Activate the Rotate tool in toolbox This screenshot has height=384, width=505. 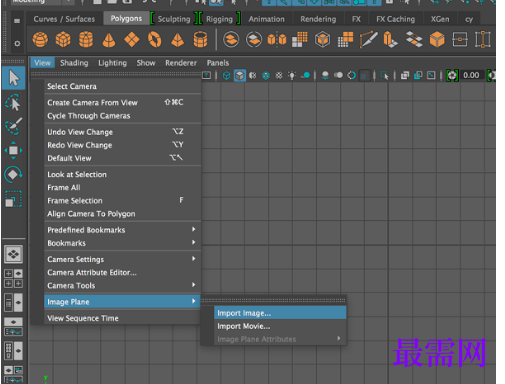(x=13, y=174)
